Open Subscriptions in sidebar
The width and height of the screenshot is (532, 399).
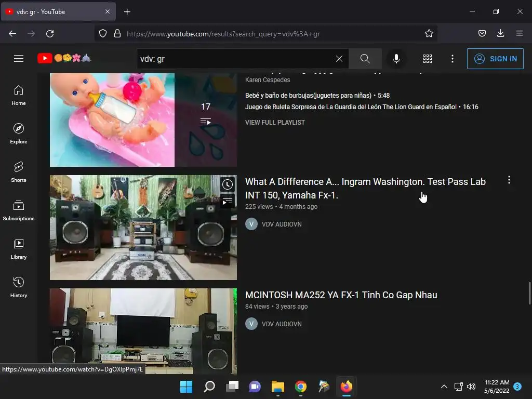click(19, 211)
